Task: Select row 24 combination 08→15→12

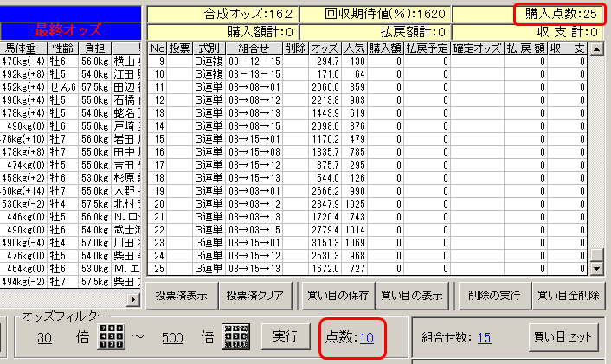Action: pyautogui.click(x=254, y=256)
